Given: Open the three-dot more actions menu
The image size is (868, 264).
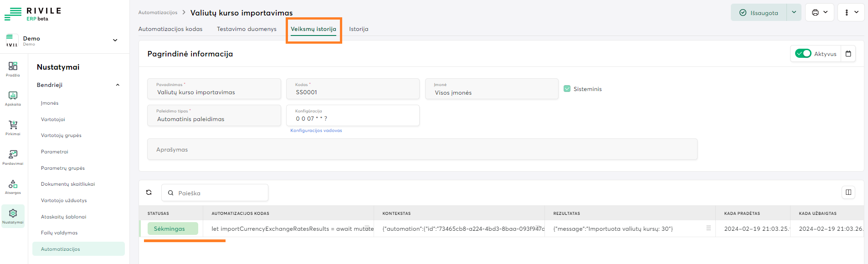Looking at the screenshot, I should point(851,12).
